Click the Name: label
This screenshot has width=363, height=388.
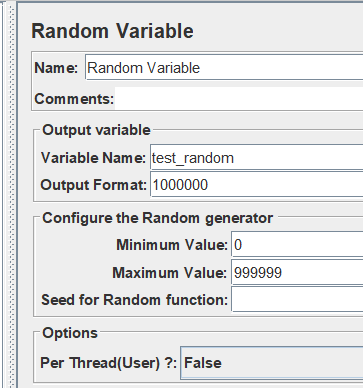click(x=56, y=68)
